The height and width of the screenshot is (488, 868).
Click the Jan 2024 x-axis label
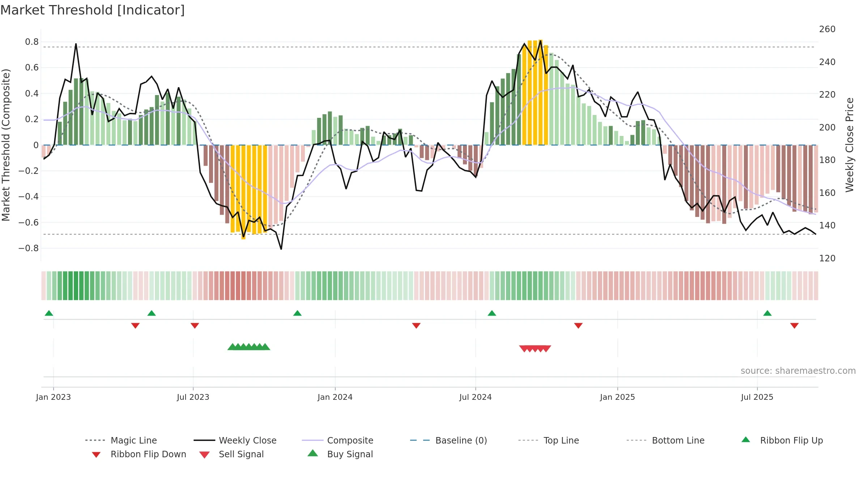point(335,397)
